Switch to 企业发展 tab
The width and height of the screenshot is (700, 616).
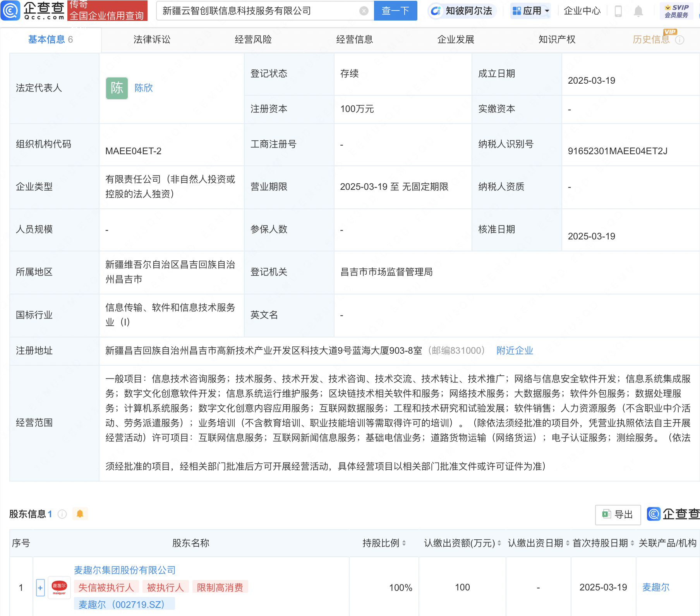click(456, 40)
